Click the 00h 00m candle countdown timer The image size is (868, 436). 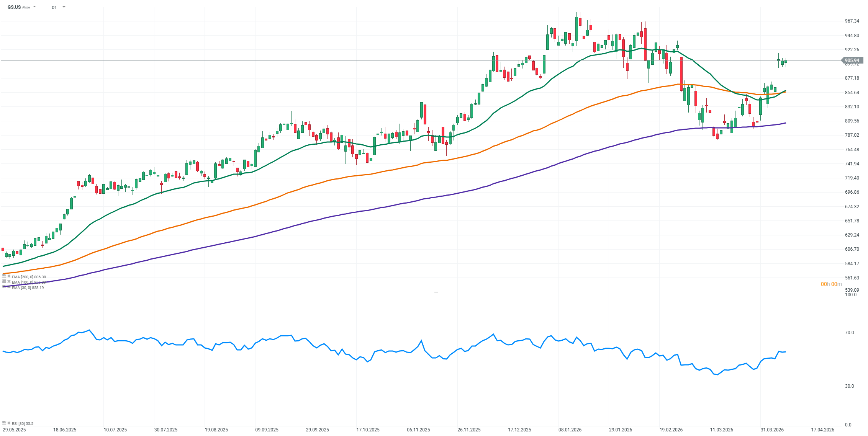tap(831, 284)
